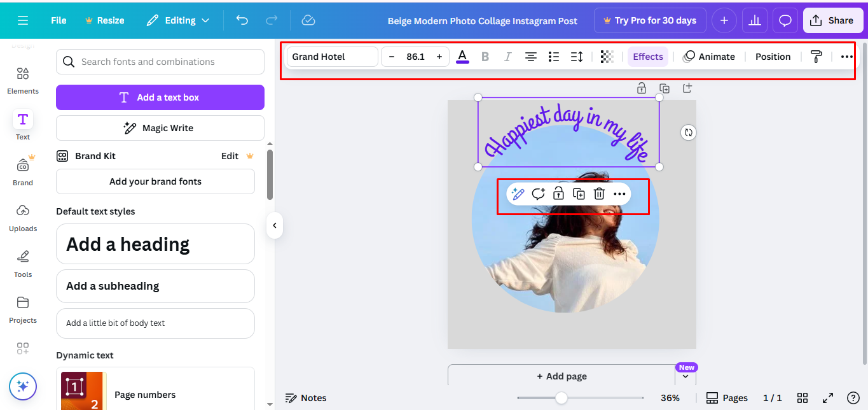Open the Editing mode dropdown
The width and height of the screenshot is (868, 410).
[178, 20]
